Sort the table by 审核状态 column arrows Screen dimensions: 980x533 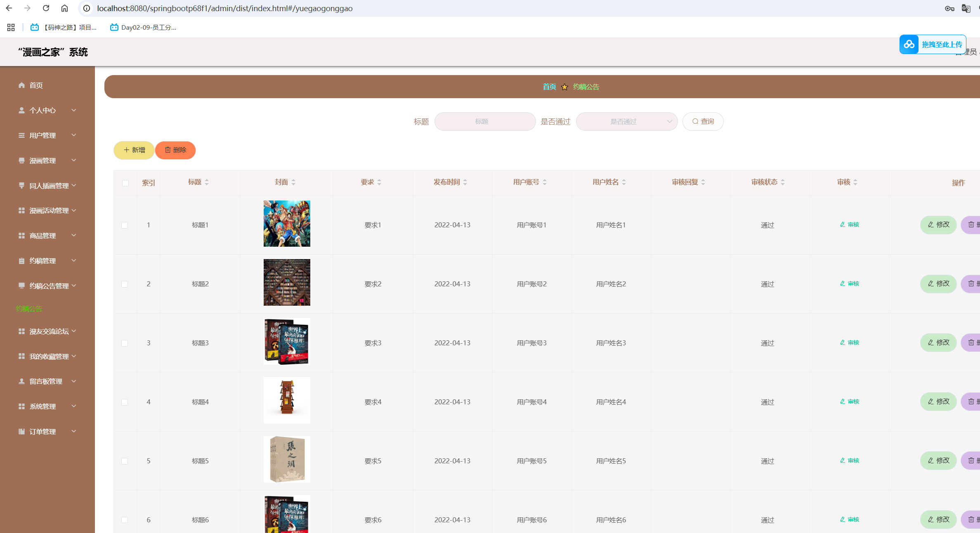click(783, 182)
